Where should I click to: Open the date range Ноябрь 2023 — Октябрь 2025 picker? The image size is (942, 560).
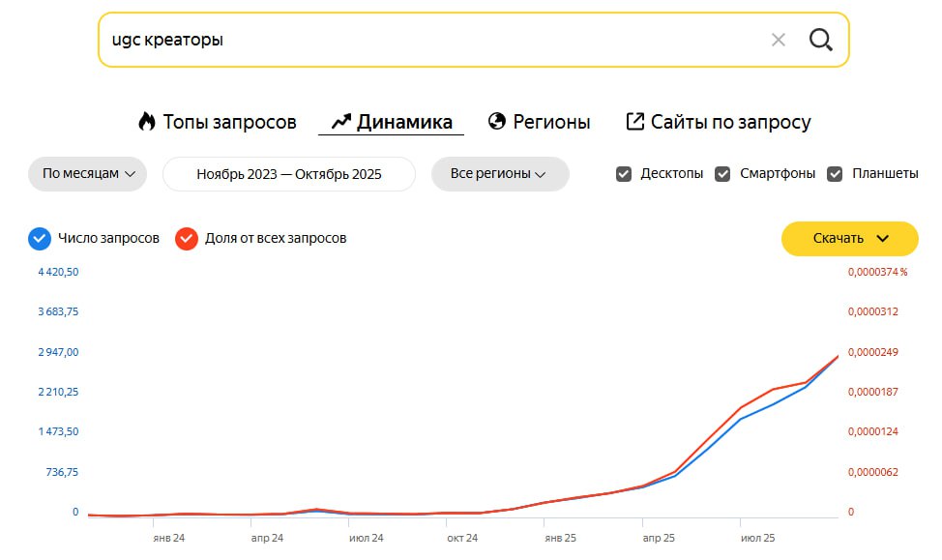pyautogui.click(x=288, y=174)
